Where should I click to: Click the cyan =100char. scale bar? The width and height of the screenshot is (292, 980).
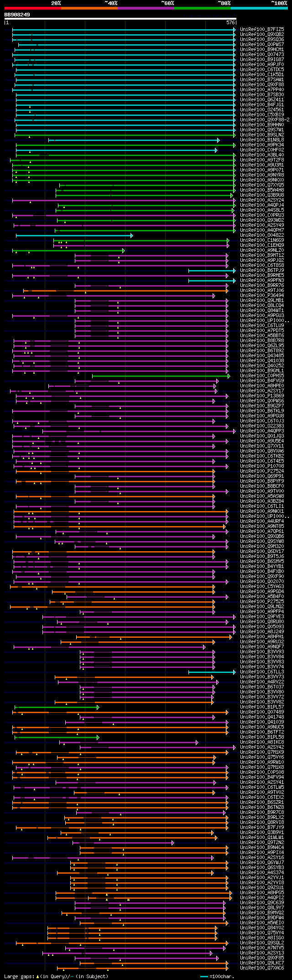pos(204,976)
